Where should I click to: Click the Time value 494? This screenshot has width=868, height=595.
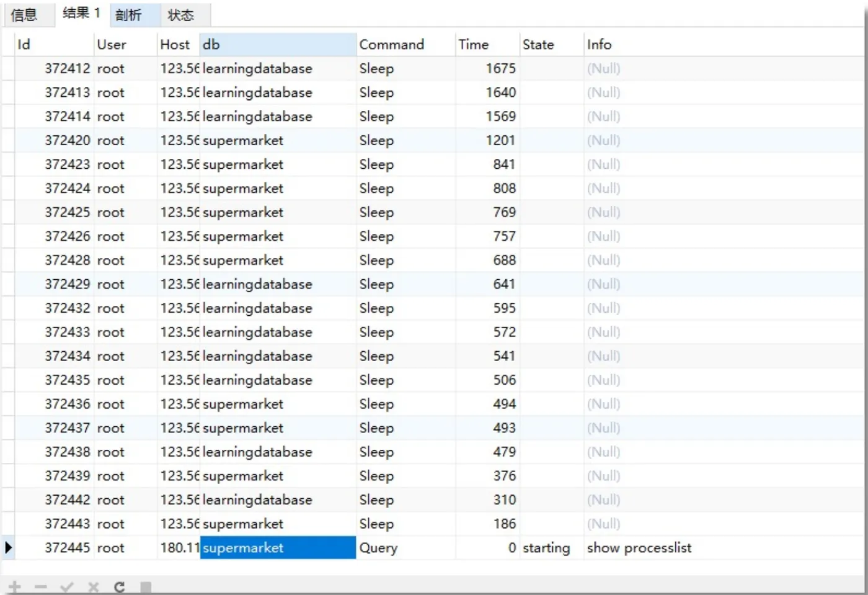(504, 405)
